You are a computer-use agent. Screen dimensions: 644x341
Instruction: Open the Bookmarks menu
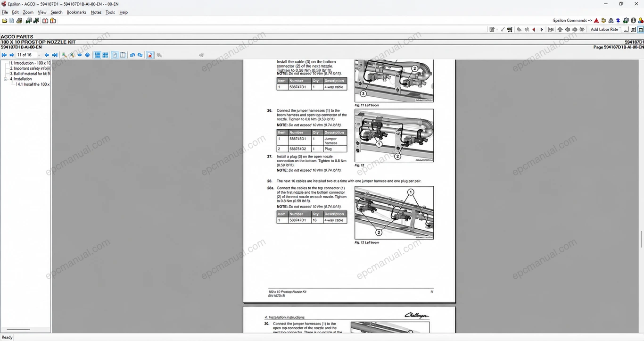(76, 12)
